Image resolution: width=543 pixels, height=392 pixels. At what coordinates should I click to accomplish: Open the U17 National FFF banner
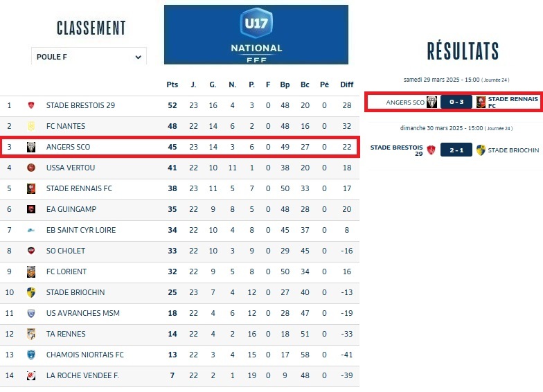point(256,35)
